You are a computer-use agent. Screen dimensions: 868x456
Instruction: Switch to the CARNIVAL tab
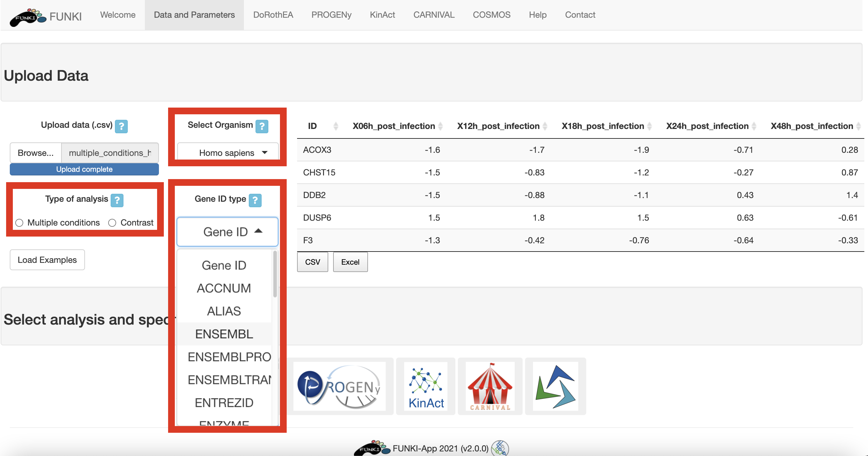coord(434,15)
